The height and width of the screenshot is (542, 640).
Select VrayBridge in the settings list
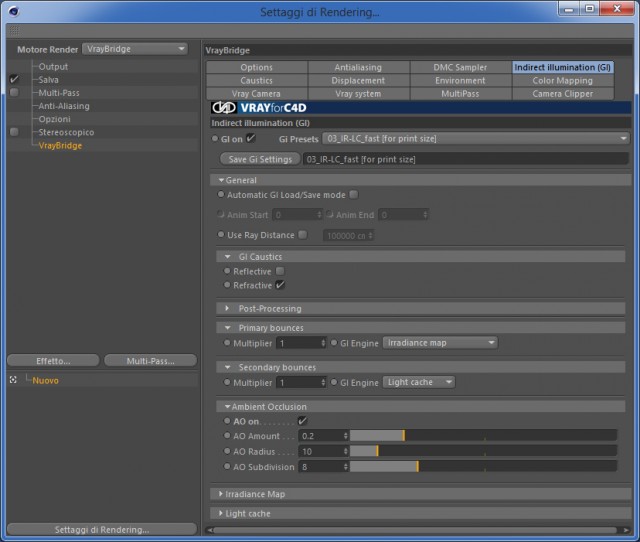[60, 145]
